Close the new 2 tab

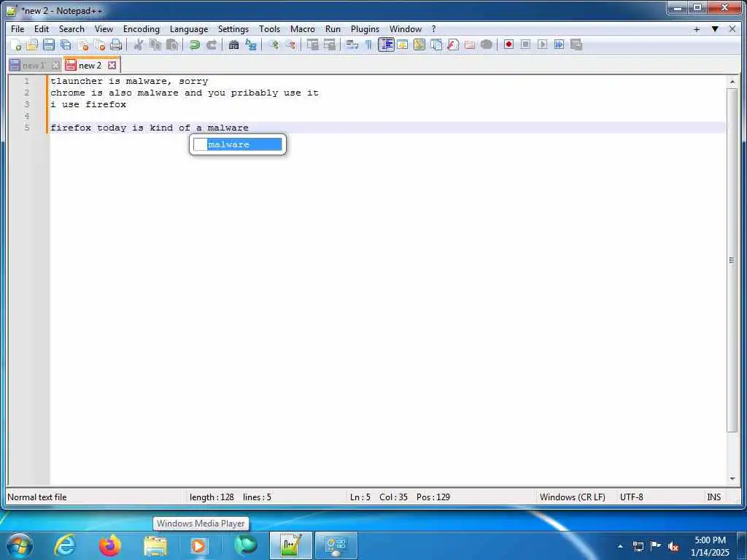[x=112, y=65]
